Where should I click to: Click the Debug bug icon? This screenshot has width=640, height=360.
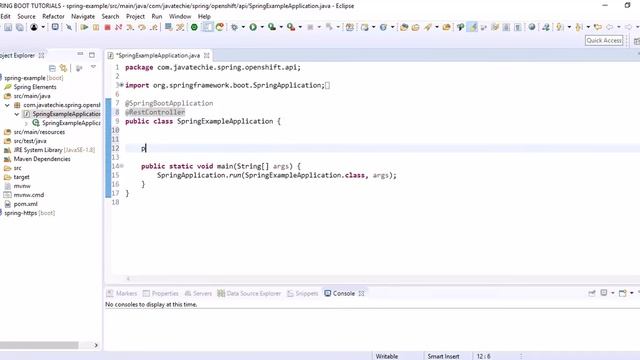(234, 27)
